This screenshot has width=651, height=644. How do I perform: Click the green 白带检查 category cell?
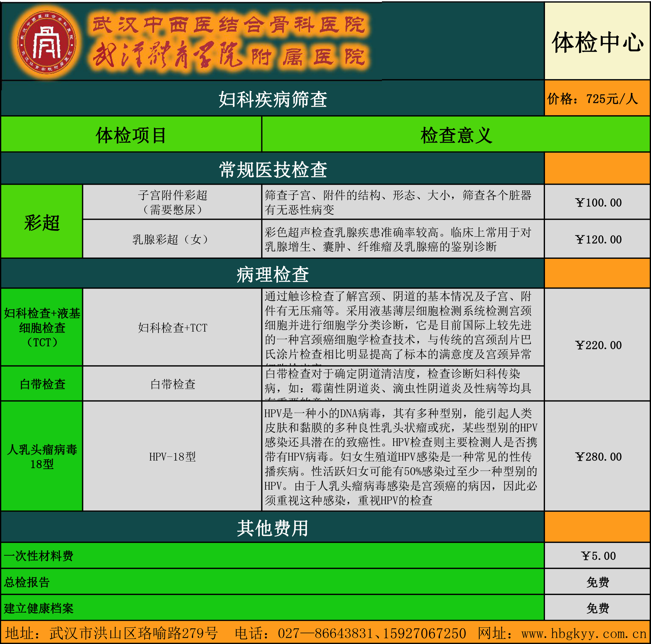point(42,384)
